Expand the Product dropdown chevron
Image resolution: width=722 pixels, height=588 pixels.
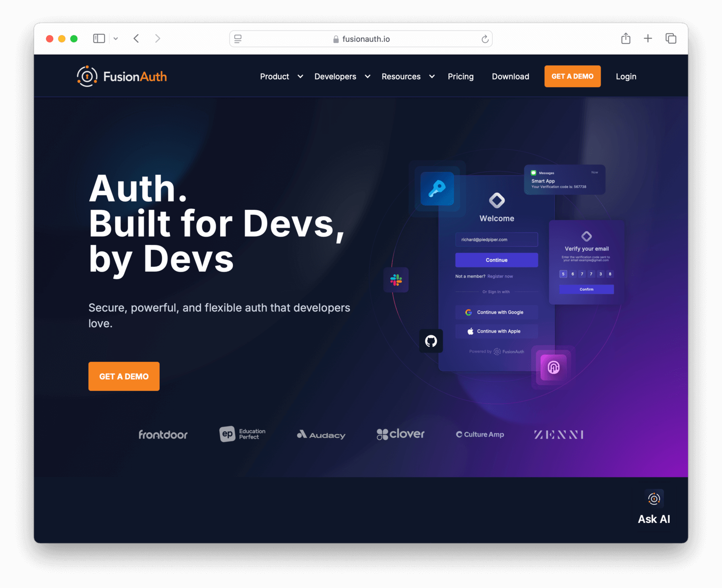click(300, 77)
